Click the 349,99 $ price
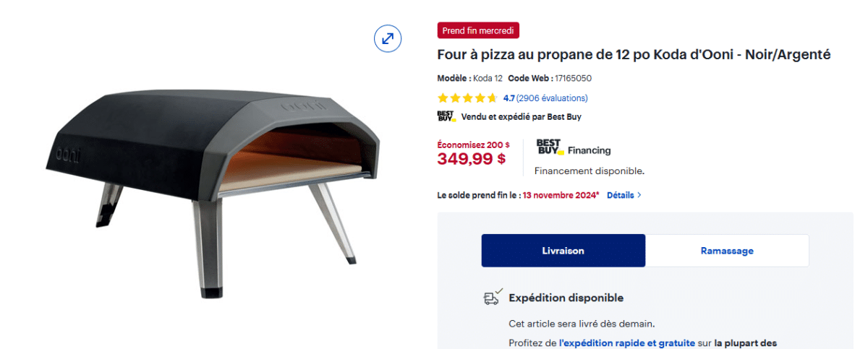The height and width of the screenshot is (349, 868). pyautogui.click(x=471, y=159)
